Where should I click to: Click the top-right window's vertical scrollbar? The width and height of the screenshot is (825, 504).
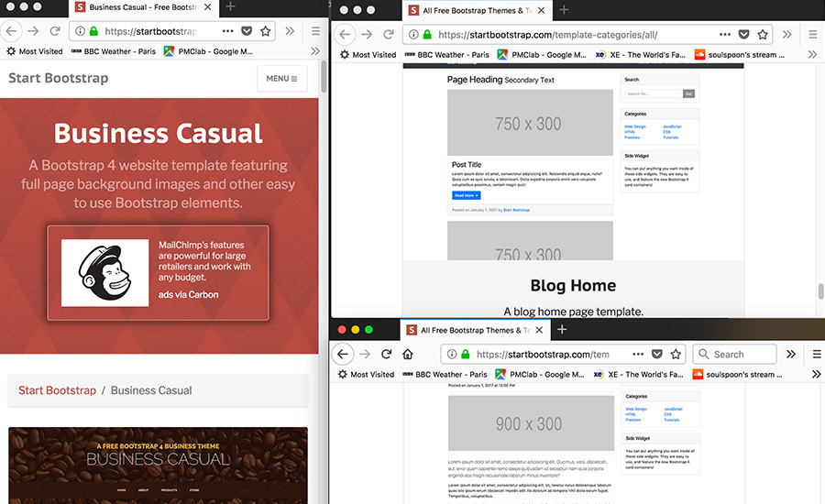[x=820, y=290]
